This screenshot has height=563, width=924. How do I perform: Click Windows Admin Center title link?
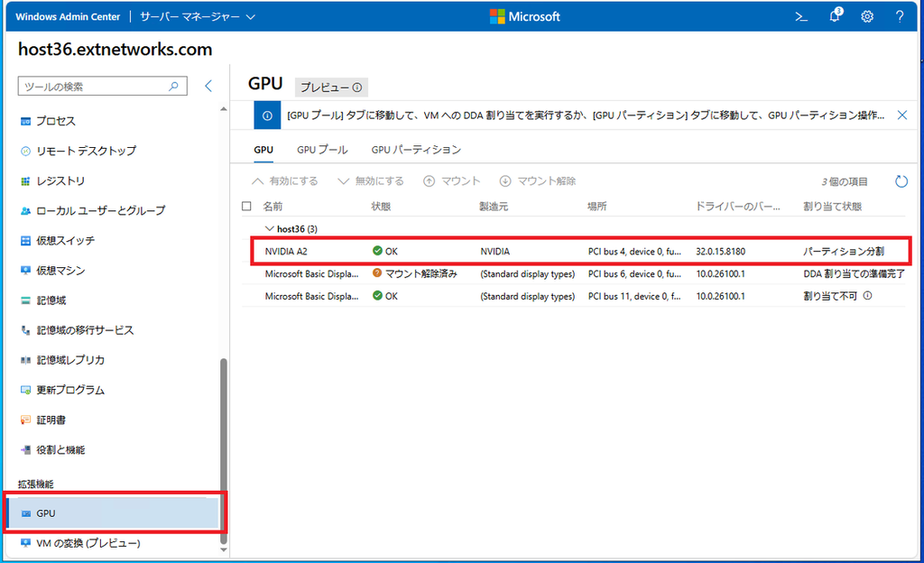click(x=68, y=17)
